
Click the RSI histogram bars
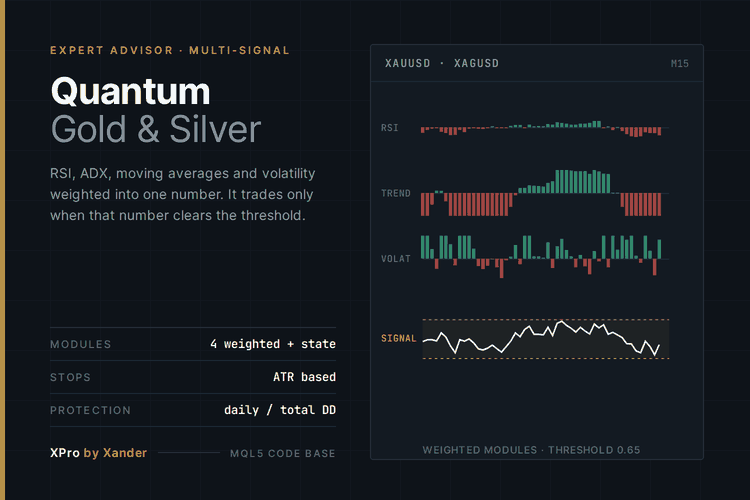tap(541, 128)
